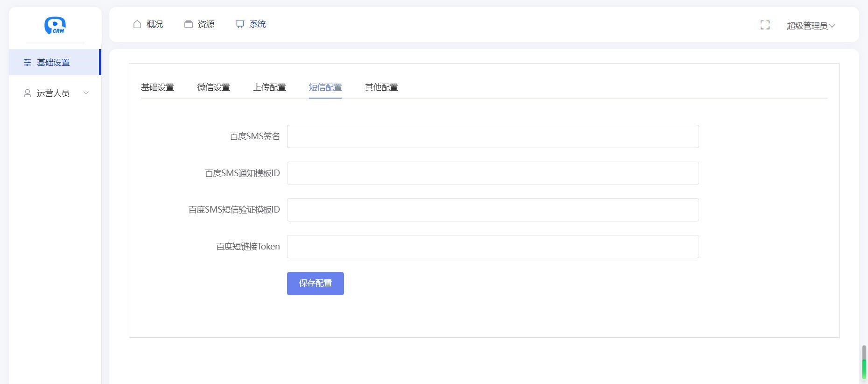This screenshot has width=868, height=384.
Task: Click the CRM logo icon
Action: click(55, 25)
